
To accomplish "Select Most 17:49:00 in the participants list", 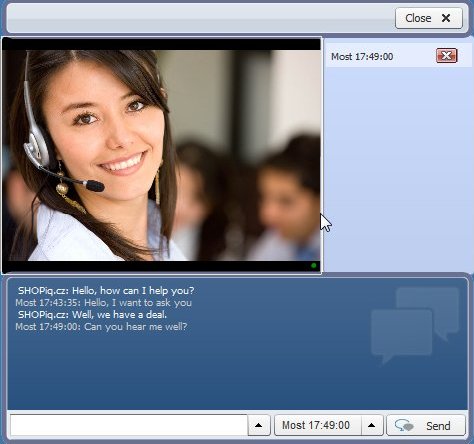I will (x=362, y=57).
